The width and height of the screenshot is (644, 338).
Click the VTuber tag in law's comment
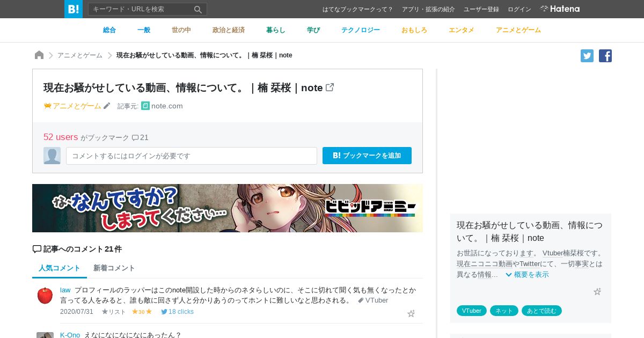[373, 300]
